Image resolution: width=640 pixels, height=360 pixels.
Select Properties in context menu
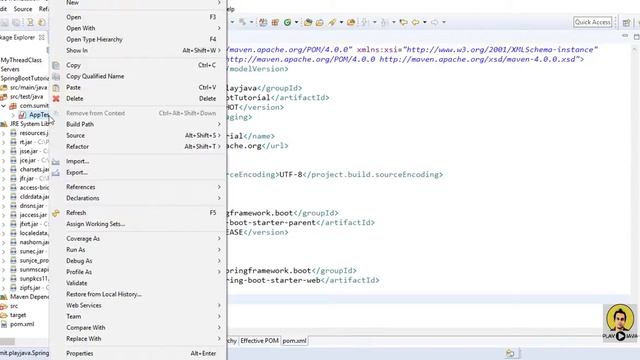[138, 353]
